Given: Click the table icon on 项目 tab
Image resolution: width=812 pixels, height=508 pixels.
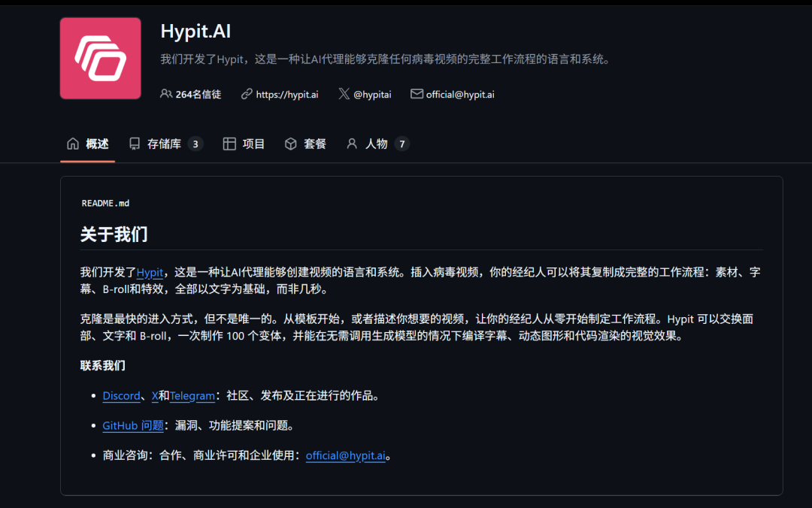Looking at the screenshot, I should coord(229,144).
